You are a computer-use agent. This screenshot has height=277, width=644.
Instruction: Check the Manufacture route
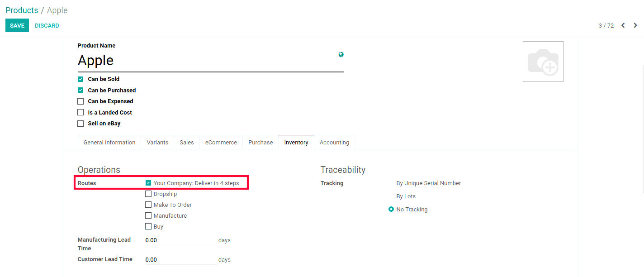148,215
